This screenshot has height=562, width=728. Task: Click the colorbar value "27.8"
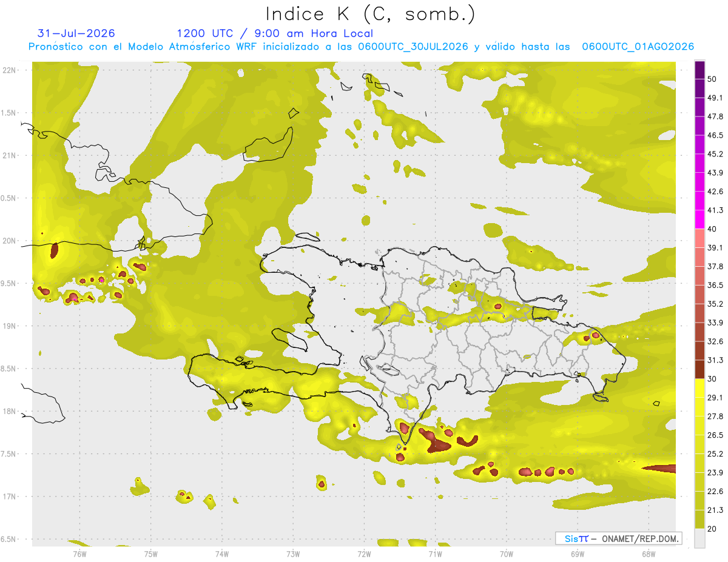pyautogui.click(x=715, y=416)
